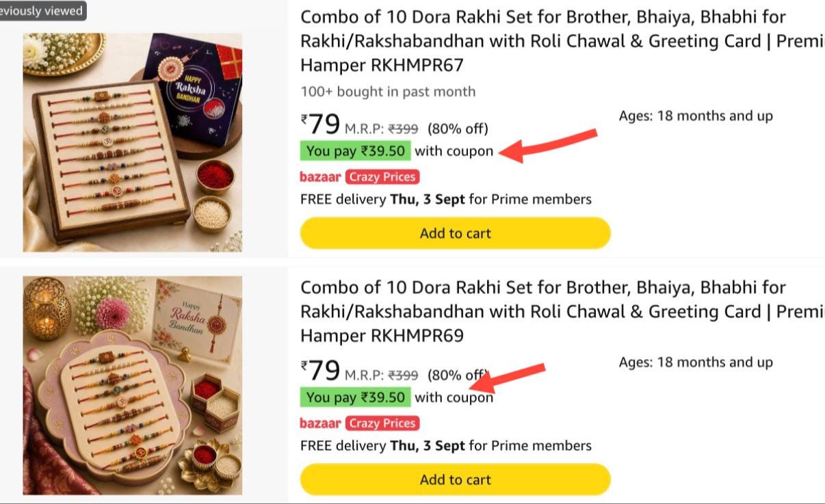Image resolution: width=825 pixels, height=504 pixels.
Task: Click the ₹79 price of first listing
Action: [321, 124]
